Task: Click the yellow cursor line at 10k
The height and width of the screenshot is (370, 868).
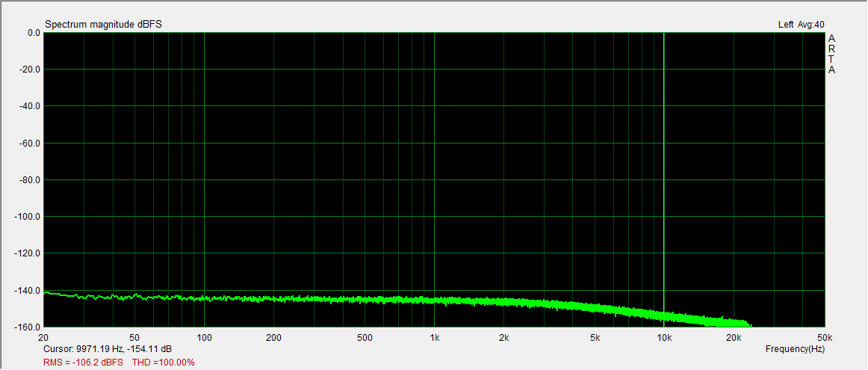Action: click(x=663, y=179)
